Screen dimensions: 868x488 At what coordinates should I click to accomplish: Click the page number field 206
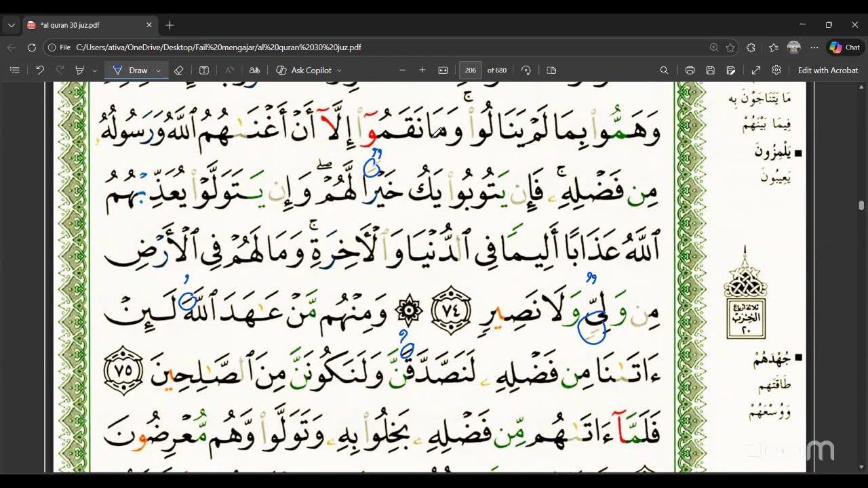(x=471, y=70)
